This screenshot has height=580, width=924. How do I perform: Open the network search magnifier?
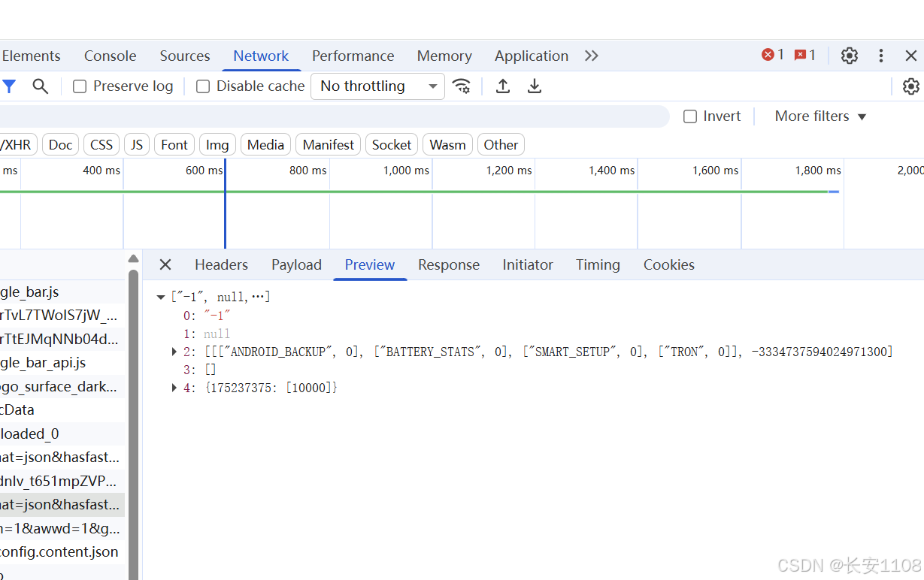point(41,86)
